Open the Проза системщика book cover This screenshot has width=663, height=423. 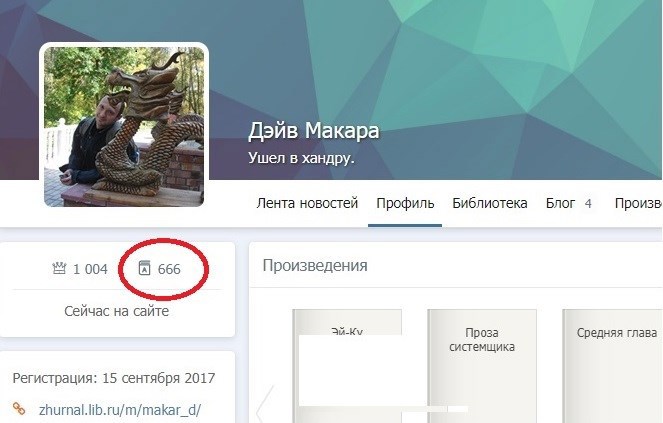482,366
